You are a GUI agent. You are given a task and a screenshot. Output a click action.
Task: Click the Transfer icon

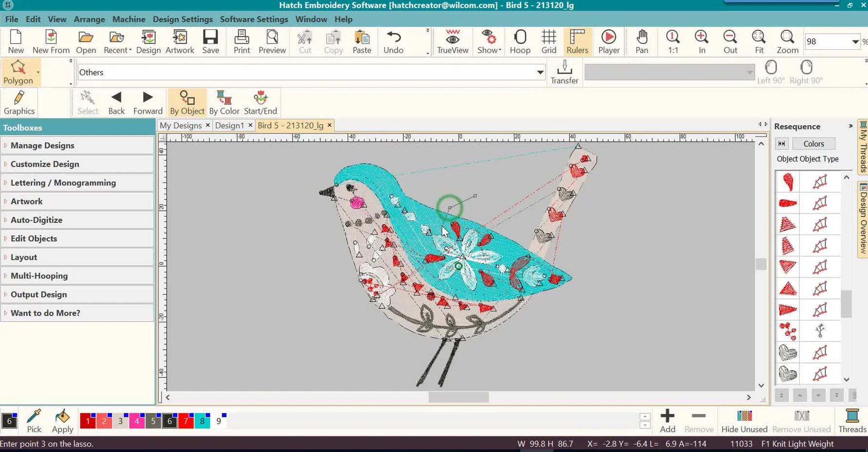564,72
